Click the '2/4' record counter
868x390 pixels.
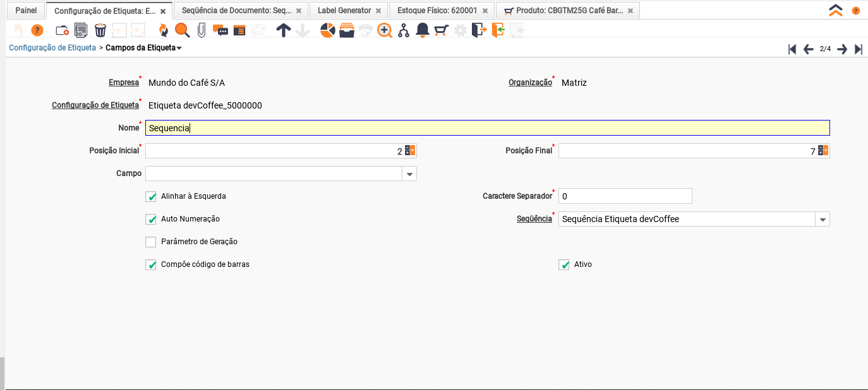click(x=825, y=49)
